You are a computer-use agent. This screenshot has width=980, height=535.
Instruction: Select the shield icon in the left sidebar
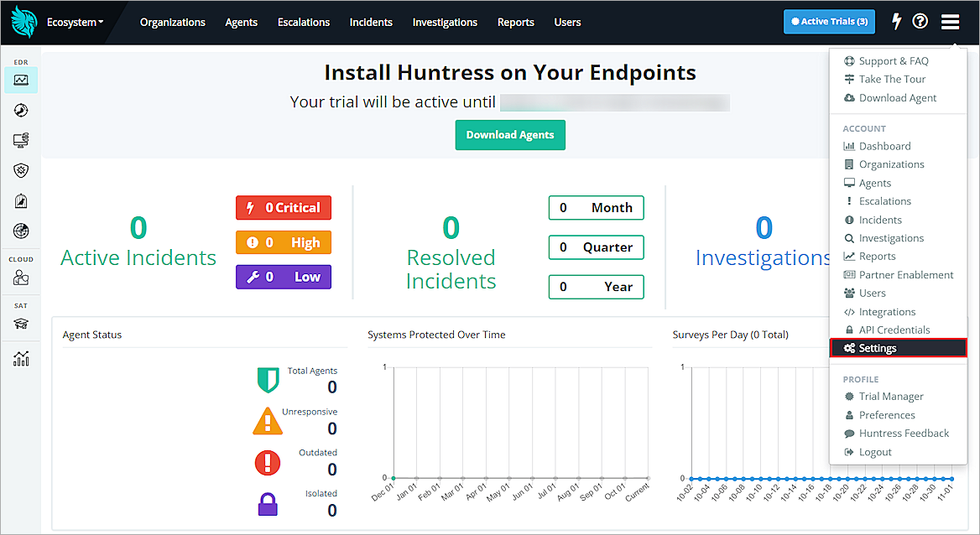tap(20, 170)
